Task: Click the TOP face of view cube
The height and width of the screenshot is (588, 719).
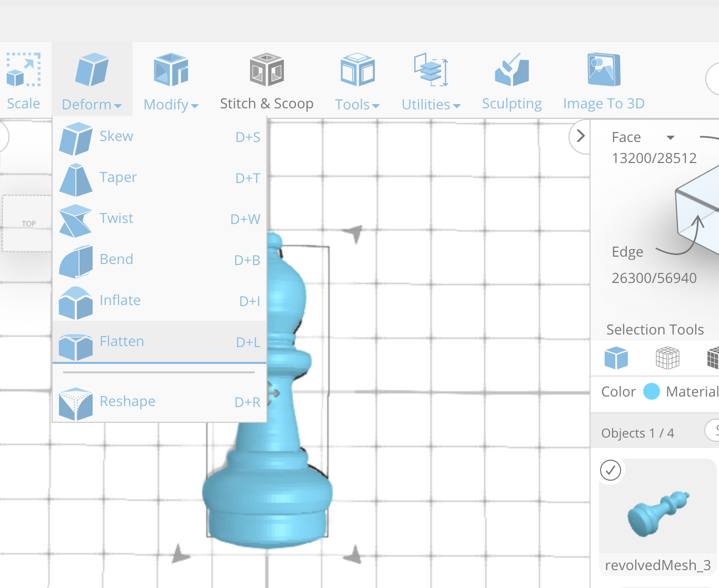Action: [x=28, y=224]
